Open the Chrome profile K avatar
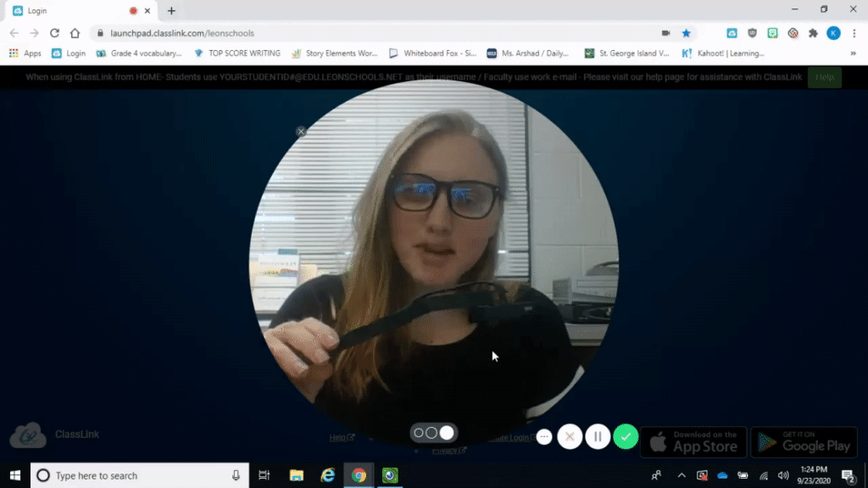The height and width of the screenshot is (488, 868). [834, 33]
